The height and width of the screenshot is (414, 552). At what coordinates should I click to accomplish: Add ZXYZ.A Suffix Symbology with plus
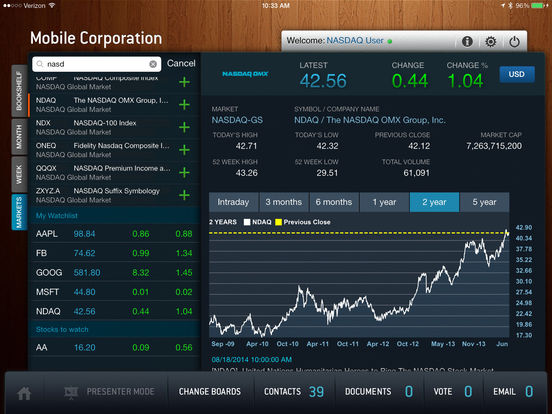pyautogui.click(x=184, y=195)
